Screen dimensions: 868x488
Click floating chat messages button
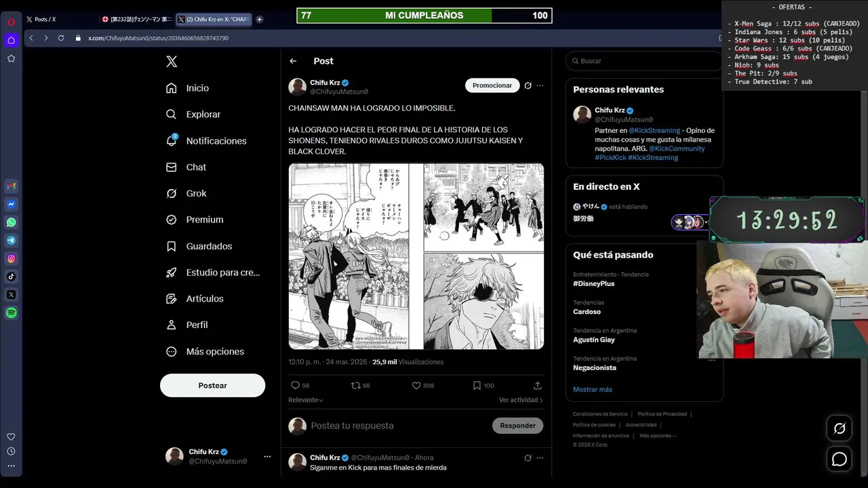pos(840,459)
